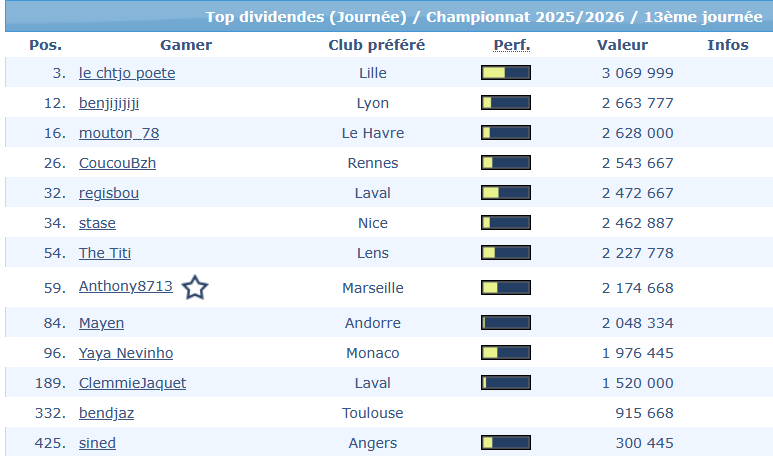Screen dimensions: 773x457
Task: Click ClemmieJaquet's performance bar
Action: tap(505, 383)
